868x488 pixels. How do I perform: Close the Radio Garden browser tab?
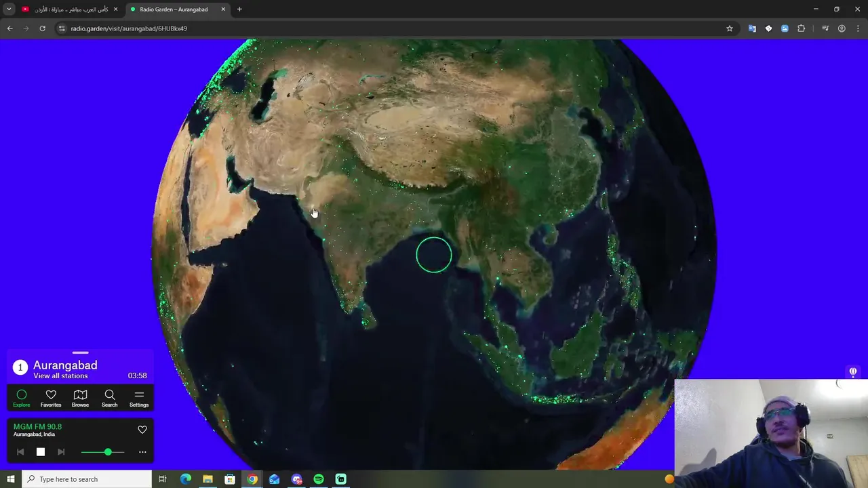(x=223, y=9)
